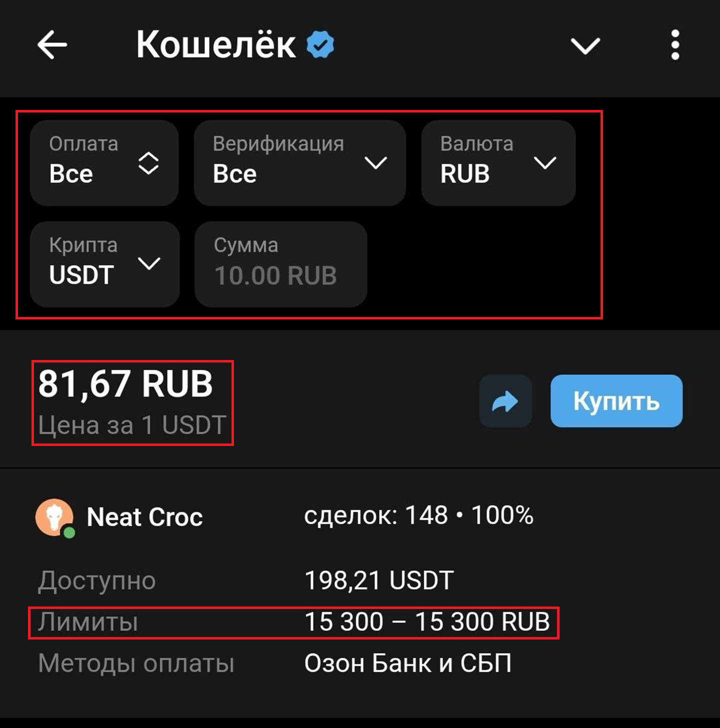This screenshot has width=720, height=728.
Task: Open the Оплата payment filter
Action: pyautogui.click(x=104, y=163)
